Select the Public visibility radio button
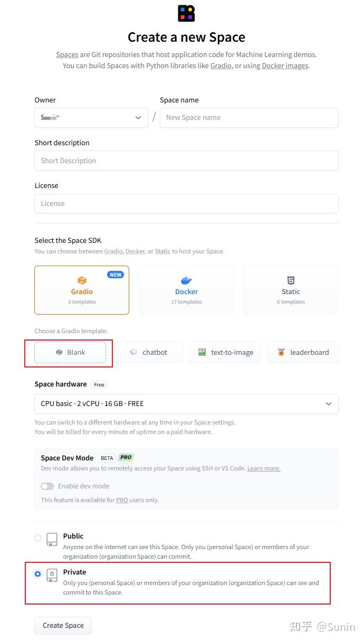The width and height of the screenshot is (364, 641). [37, 538]
